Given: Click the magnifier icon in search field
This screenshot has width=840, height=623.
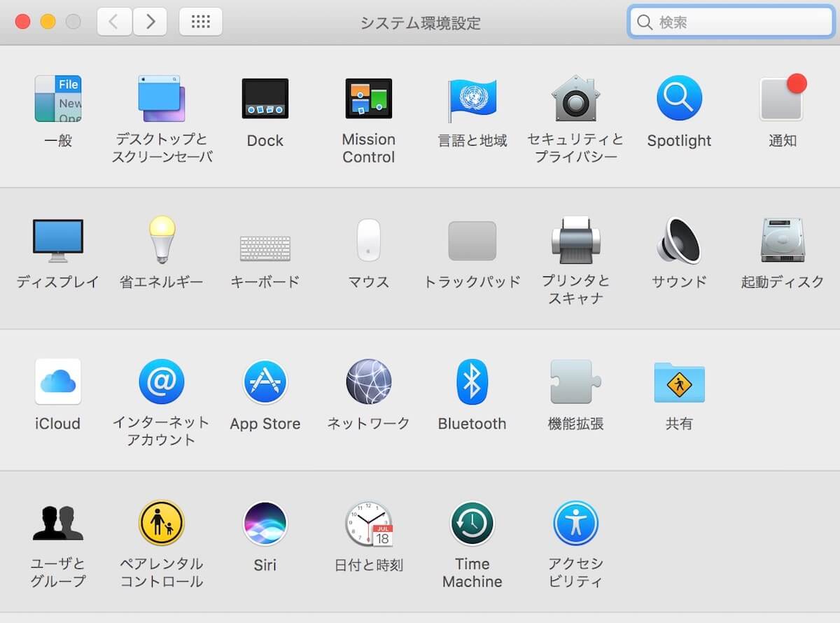Looking at the screenshot, I should point(644,22).
